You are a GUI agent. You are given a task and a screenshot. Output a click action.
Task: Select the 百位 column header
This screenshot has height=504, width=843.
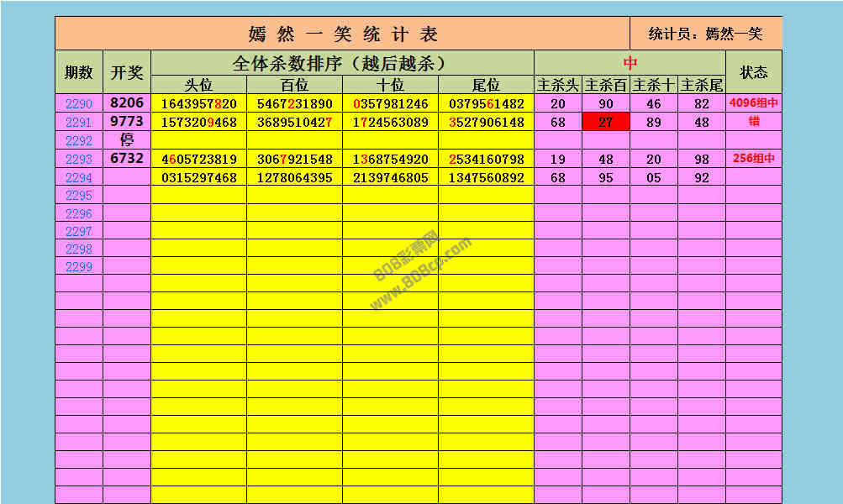pos(294,85)
